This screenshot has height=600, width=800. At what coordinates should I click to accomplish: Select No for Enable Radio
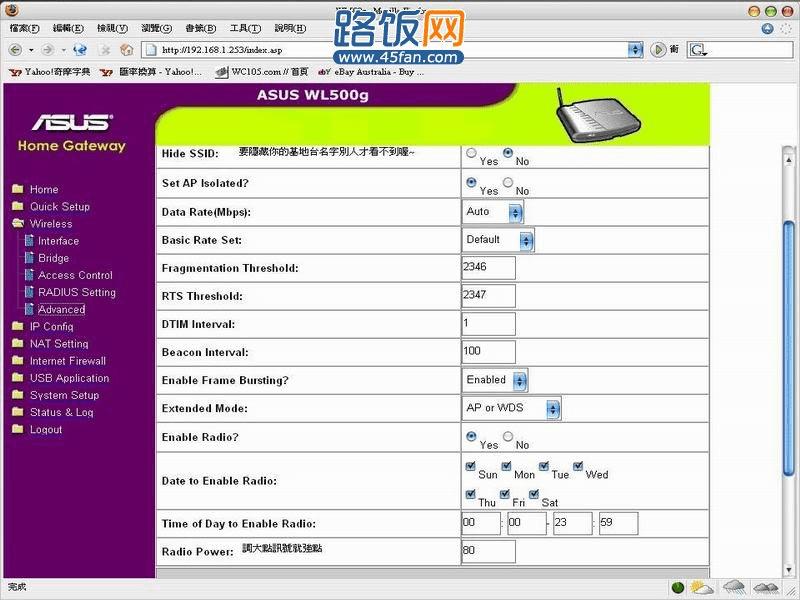coord(508,436)
